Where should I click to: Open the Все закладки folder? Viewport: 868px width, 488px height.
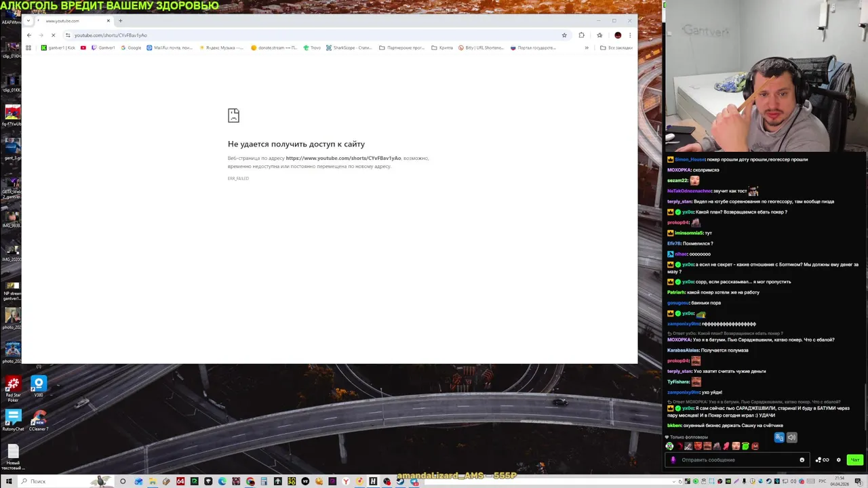pos(616,47)
